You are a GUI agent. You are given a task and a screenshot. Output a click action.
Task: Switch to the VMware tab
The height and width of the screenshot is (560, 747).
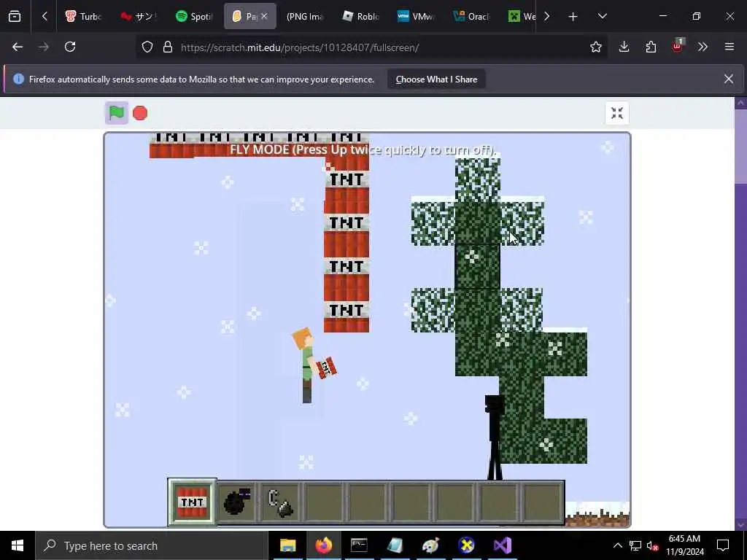(416, 17)
